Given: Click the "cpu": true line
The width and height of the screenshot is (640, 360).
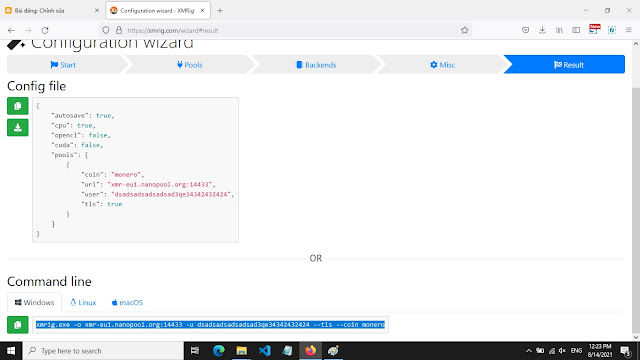Looking at the screenshot, I should tap(73, 126).
